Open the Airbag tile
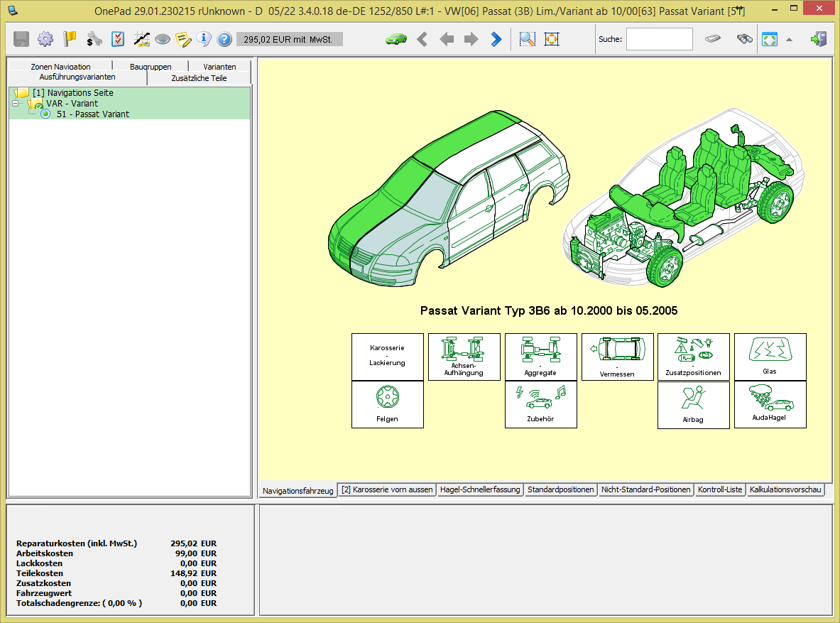 693,405
